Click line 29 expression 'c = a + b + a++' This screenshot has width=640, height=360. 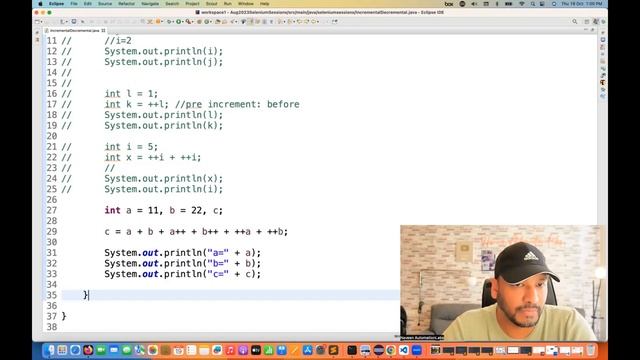click(145, 232)
